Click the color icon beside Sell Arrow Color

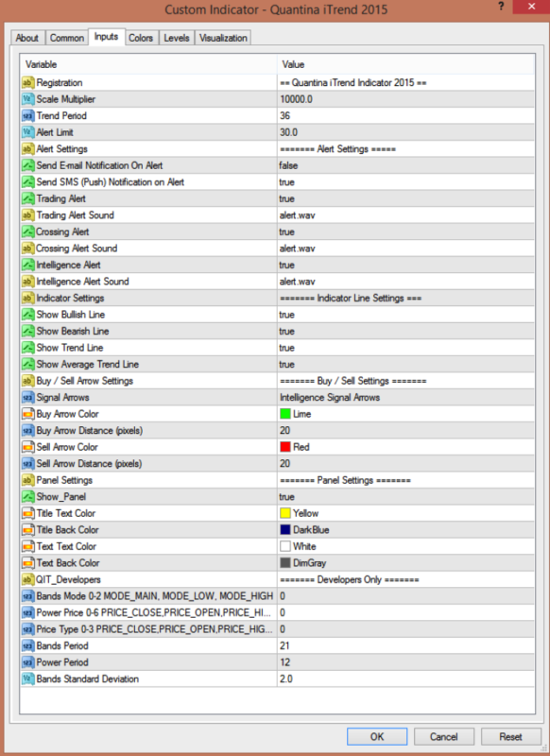[x=28, y=447]
